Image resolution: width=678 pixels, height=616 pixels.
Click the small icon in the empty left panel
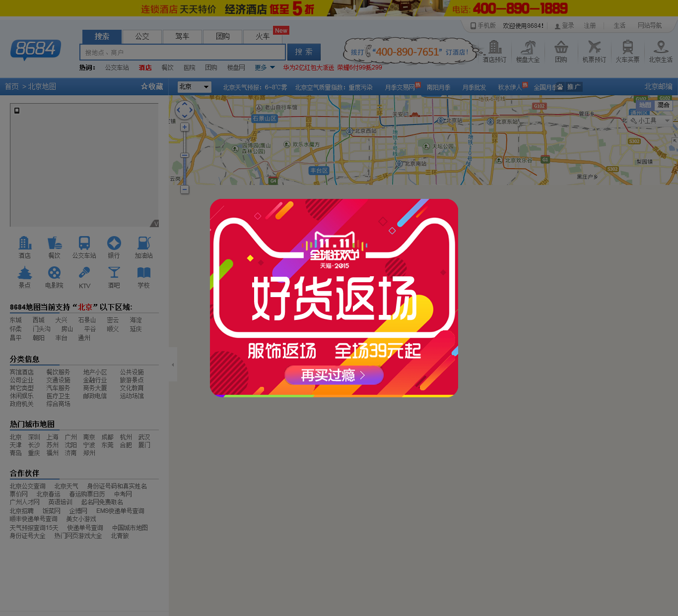tap(17, 111)
